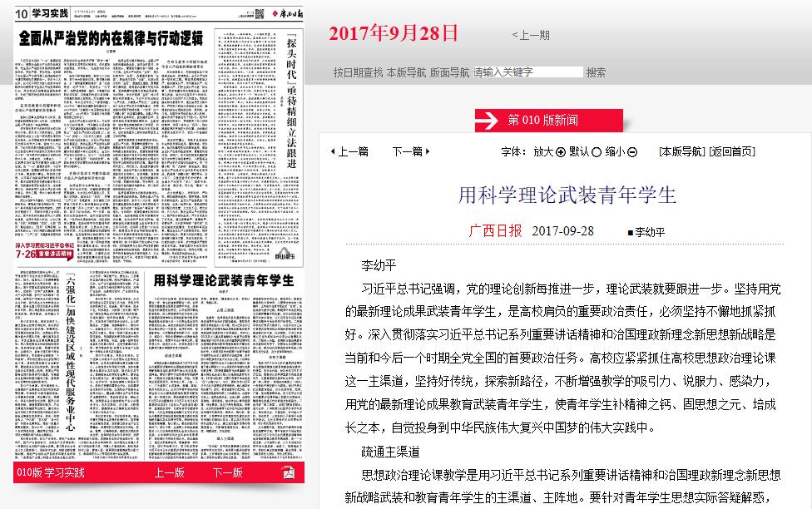Click the white arrow on red banner
The height and width of the screenshot is (509, 812).
(x=487, y=121)
